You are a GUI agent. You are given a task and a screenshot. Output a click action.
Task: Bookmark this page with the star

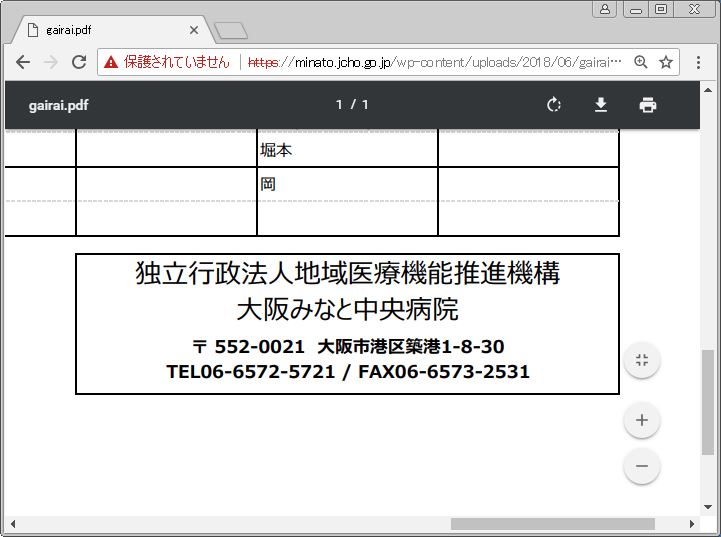[666, 62]
